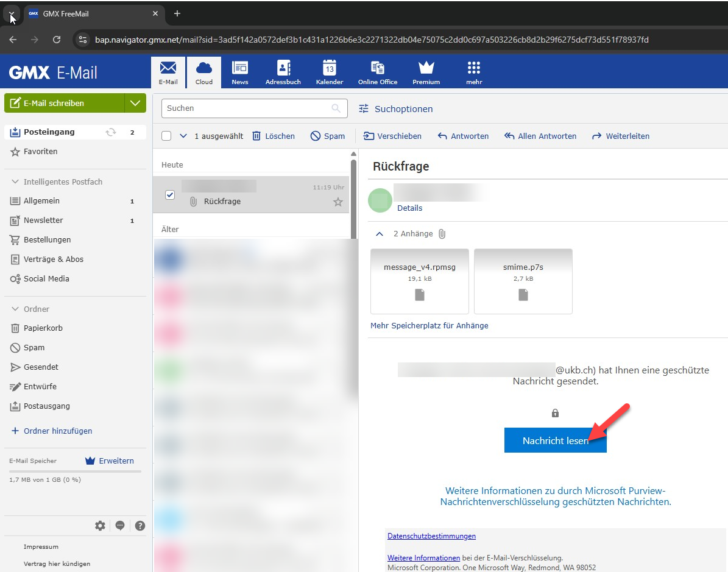This screenshot has width=728, height=572.
Task: Open Microsoft Purview Weitere Informationen link
Action: pyautogui.click(x=555, y=496)
